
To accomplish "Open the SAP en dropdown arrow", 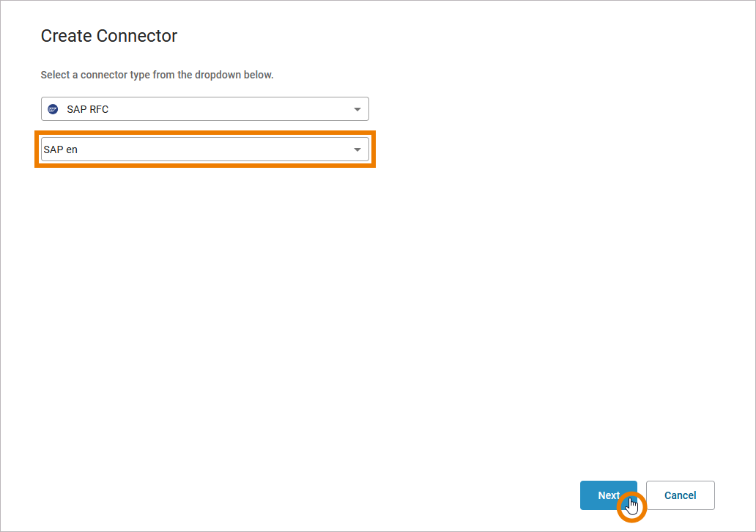I will point(357,149).
